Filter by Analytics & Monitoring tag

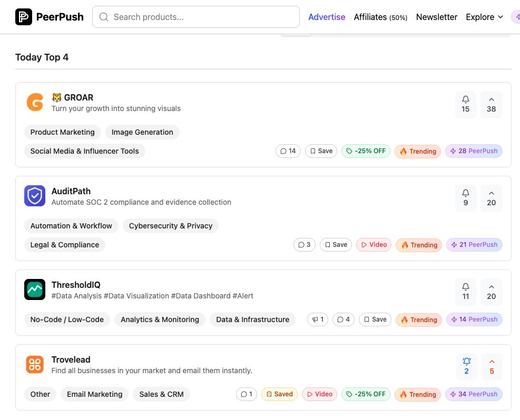click(160, 319)
